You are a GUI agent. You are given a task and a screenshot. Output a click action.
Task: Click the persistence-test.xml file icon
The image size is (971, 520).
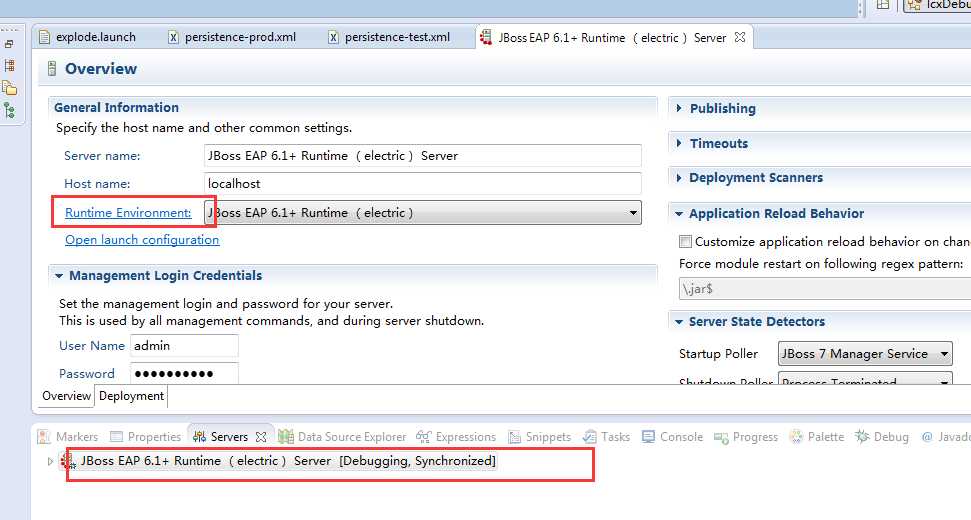coord(333,37)
